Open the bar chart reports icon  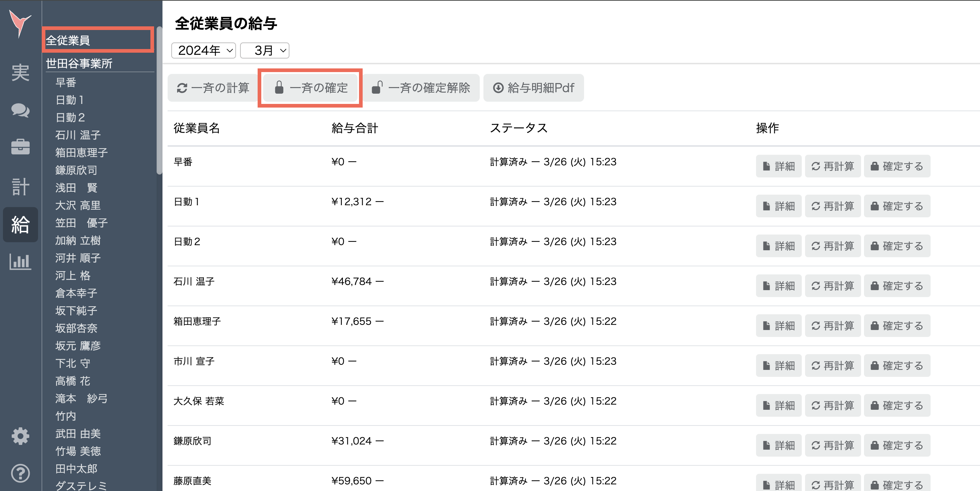tap(20, 262)
